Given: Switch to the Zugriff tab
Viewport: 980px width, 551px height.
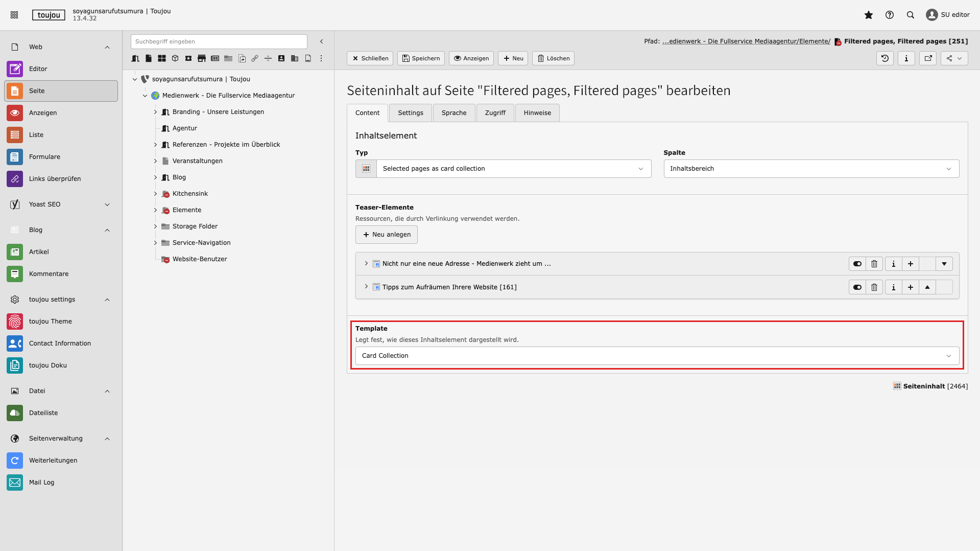Looking at the screenshot, I should (495, 113).
